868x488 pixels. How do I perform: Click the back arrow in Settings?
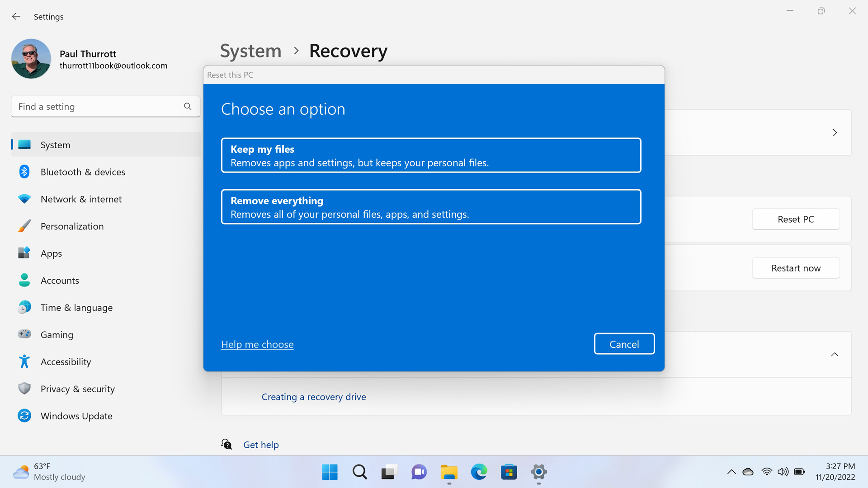pos(16,17)
